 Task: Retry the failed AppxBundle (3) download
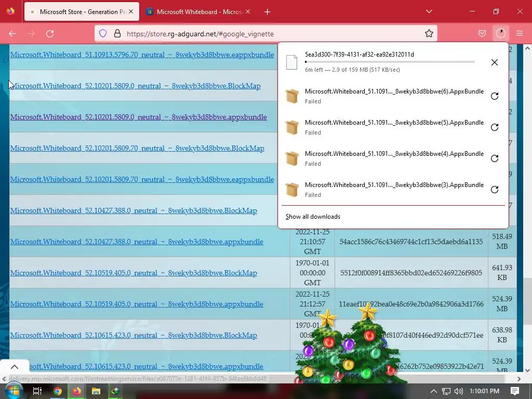495,190
